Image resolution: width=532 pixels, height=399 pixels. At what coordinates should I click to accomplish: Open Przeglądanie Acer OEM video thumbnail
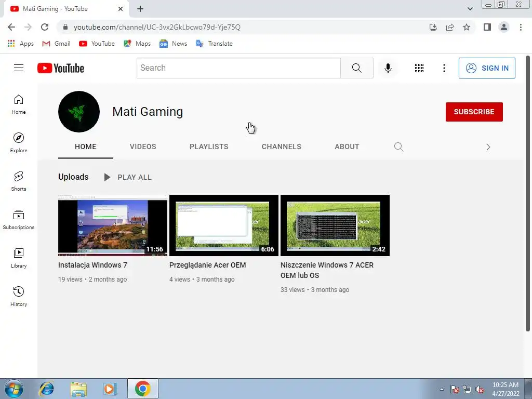click(x=224, y=225)
